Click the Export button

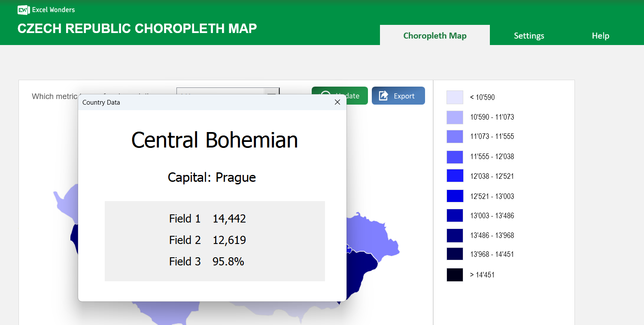[x=398, y=95]
